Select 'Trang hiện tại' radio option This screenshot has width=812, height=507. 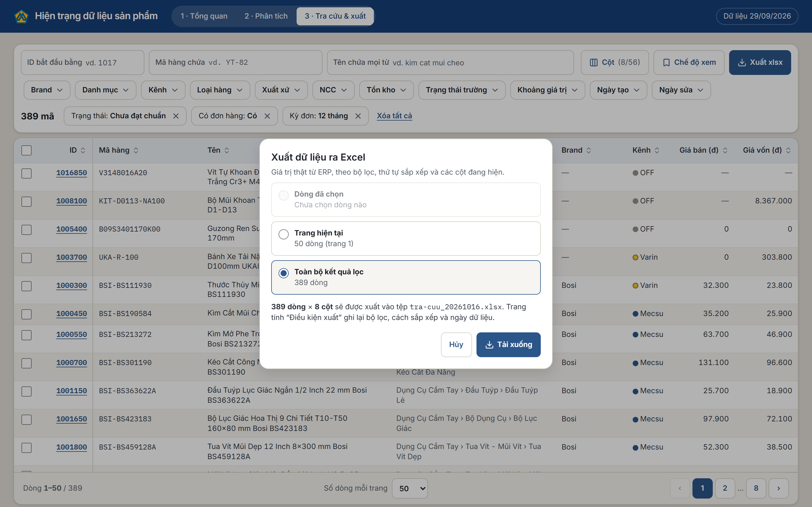[284, 234]
